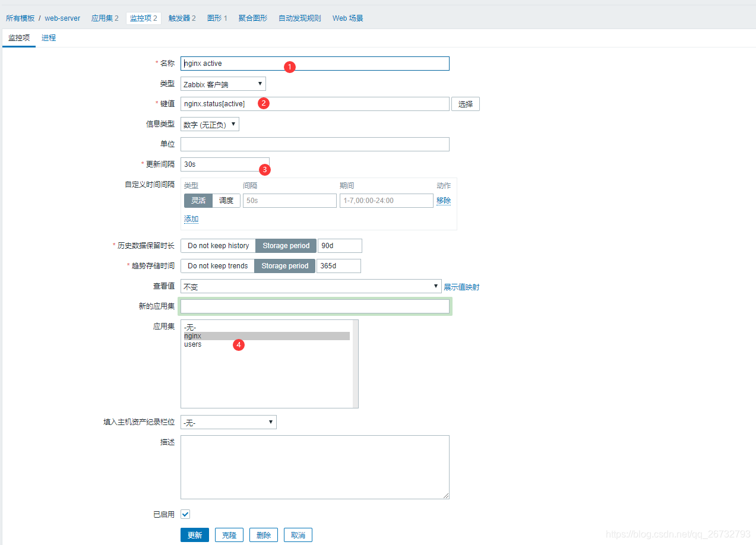Click the 更新间隔 field showing 30s
The width and height of the screenshot is (756, 545).
click(225, 164)
